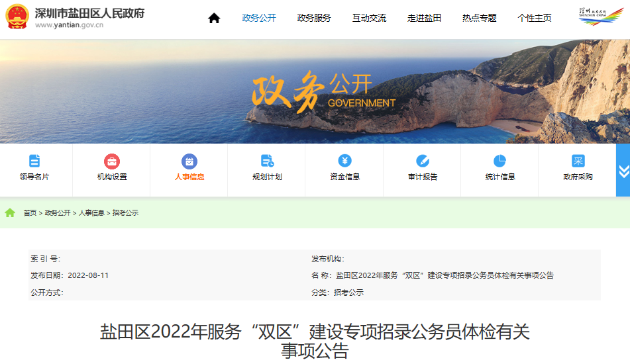Click the 资金信息 yen icon
The width and height of the screenshot is (630, 364).
[344, 161]
